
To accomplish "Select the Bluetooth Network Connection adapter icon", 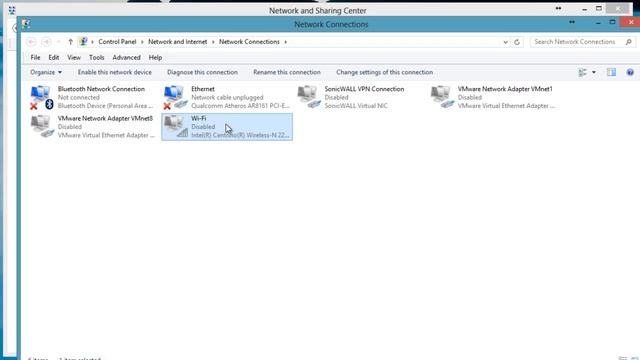I will (42, 97).
